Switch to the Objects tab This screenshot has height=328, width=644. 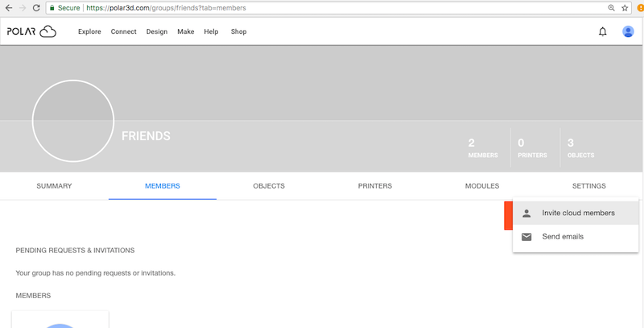pyautogui.click(x=269, y=186)
